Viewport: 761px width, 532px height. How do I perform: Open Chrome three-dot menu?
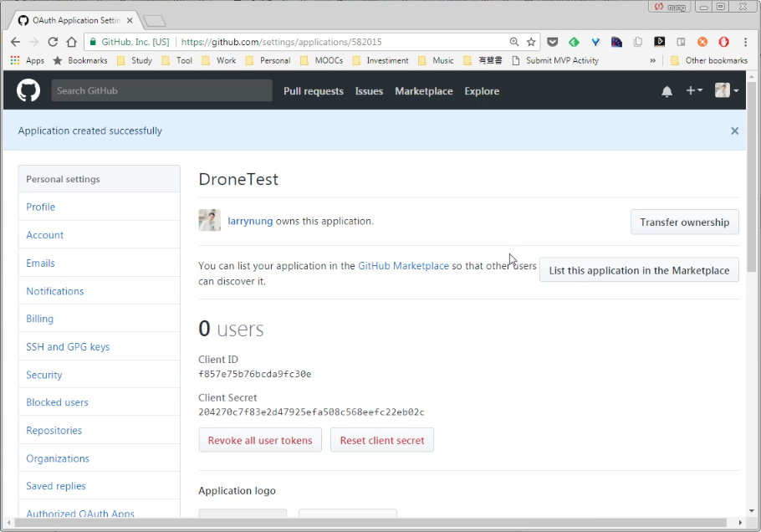745,42
